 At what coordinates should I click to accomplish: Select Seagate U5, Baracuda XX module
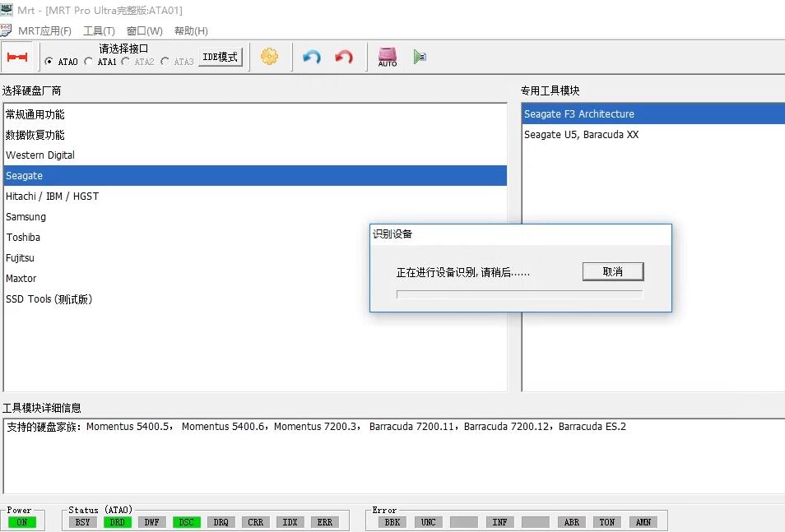click(x=653, y=135)
